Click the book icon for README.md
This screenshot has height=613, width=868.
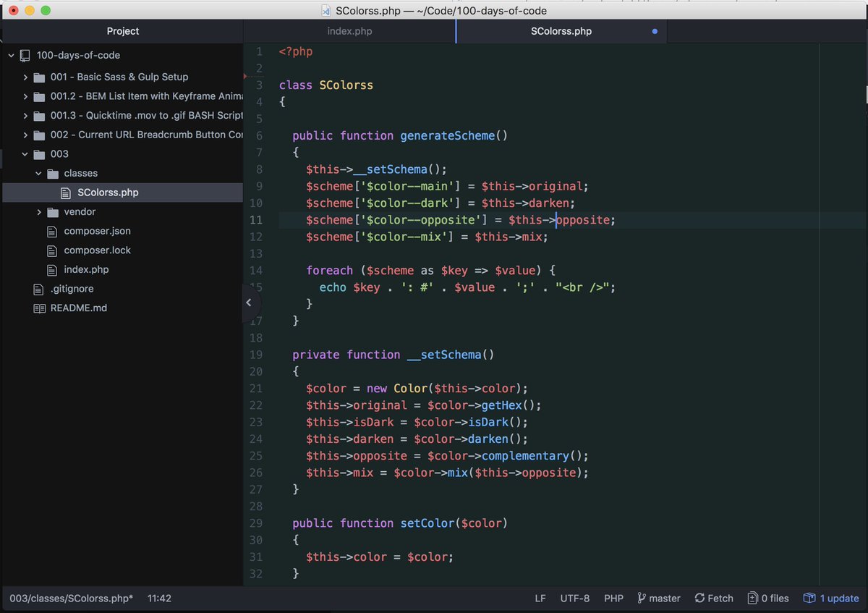39,308
